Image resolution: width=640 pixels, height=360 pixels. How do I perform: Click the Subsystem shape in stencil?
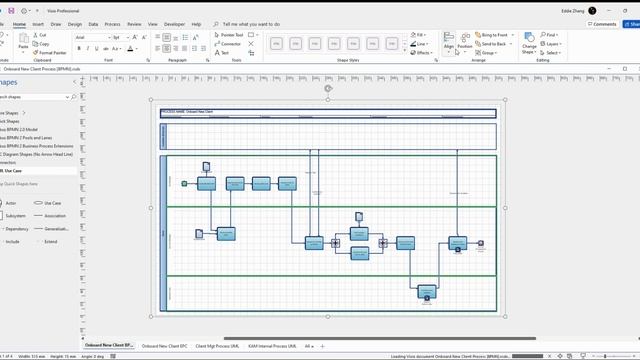(x=12, y=216)
